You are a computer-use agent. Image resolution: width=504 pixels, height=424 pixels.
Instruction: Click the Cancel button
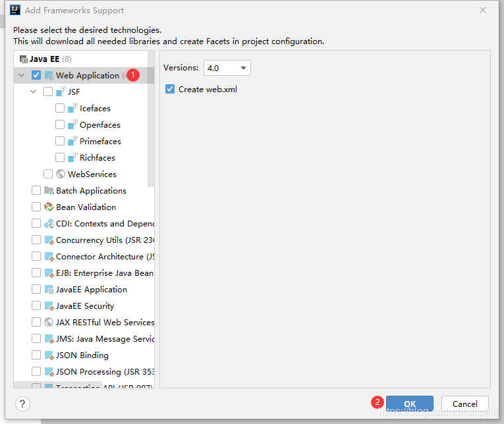pyautogui.click(x=464, y=404)
